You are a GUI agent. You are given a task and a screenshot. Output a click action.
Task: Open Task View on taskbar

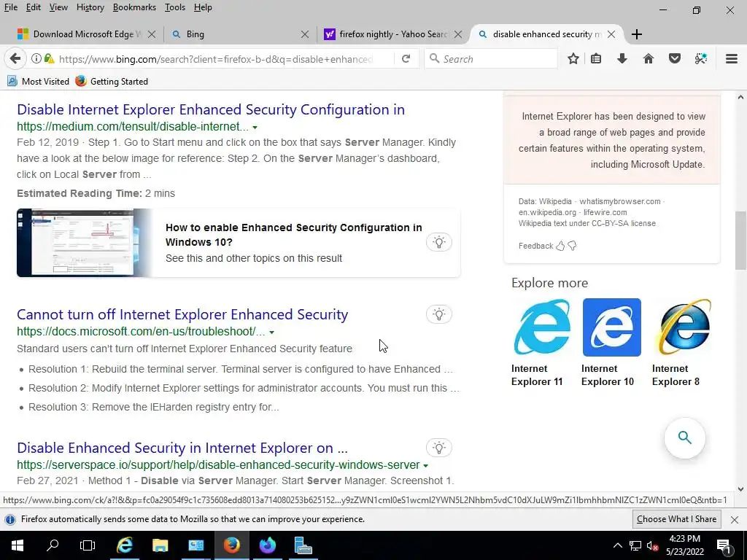[88, 545]
